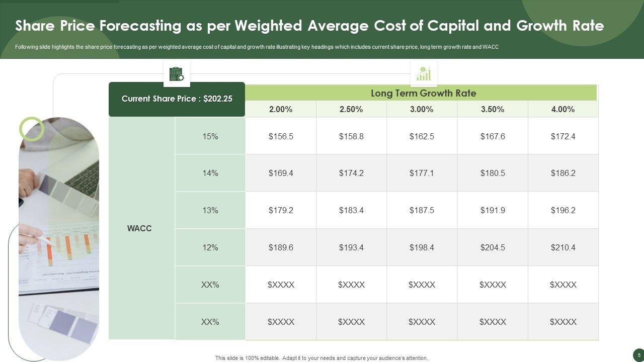Select the 3.00% growth rate column header

(x=422, y=109)
